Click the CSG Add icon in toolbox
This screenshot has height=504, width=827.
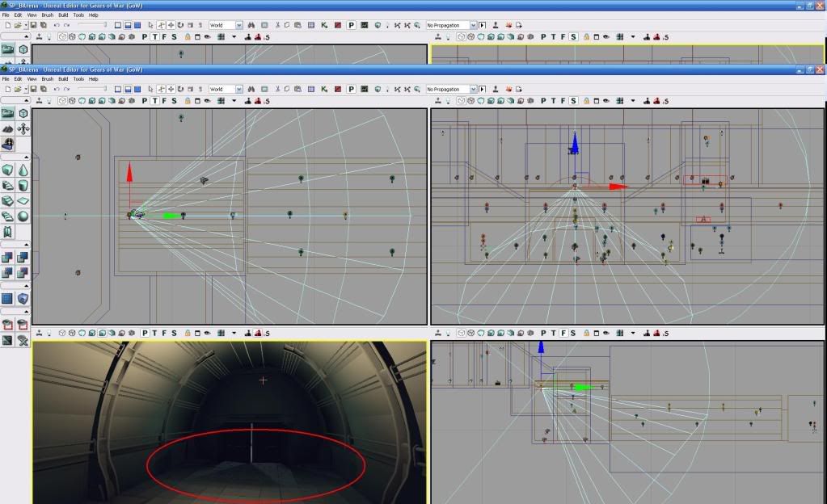[8, 258]
